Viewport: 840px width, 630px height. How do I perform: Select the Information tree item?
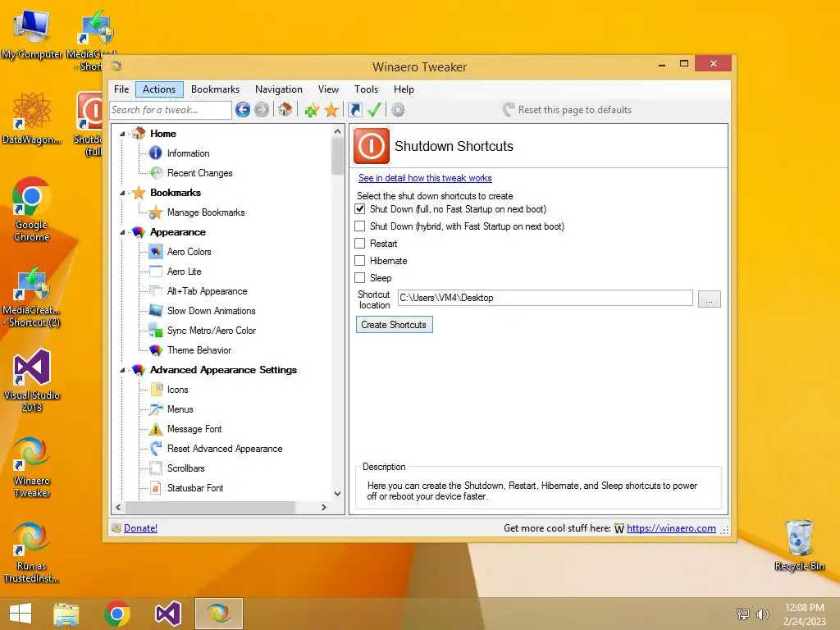tap(188, 153)
